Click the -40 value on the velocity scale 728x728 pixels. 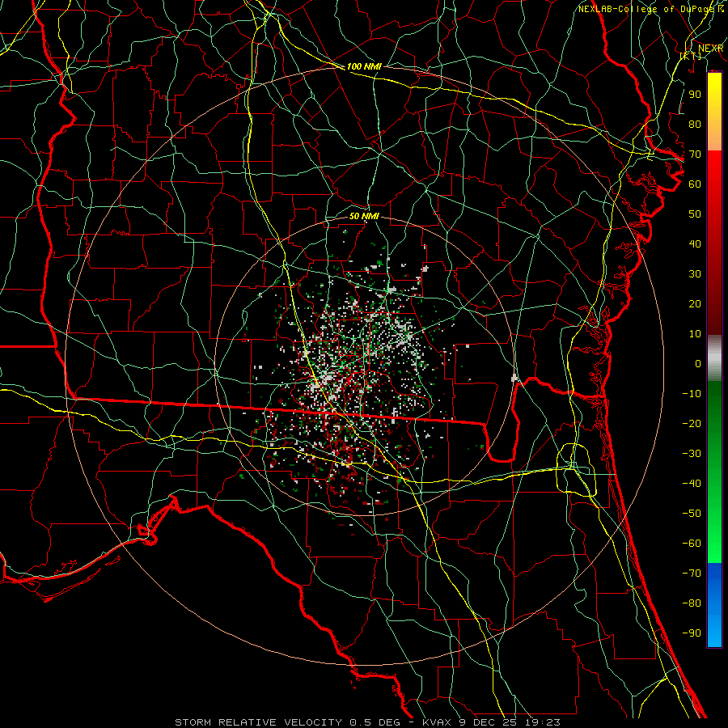692,484
